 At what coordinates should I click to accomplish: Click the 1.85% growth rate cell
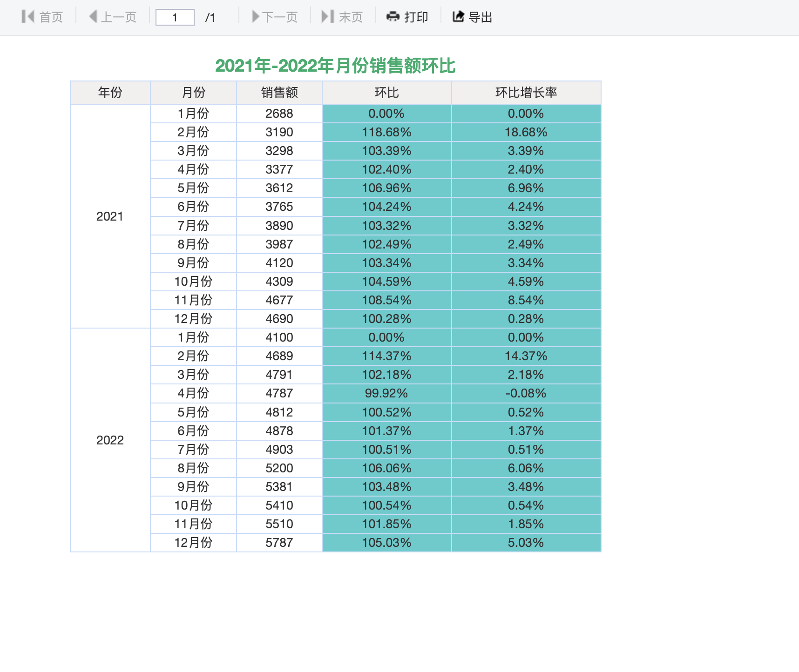coord(526,524)
